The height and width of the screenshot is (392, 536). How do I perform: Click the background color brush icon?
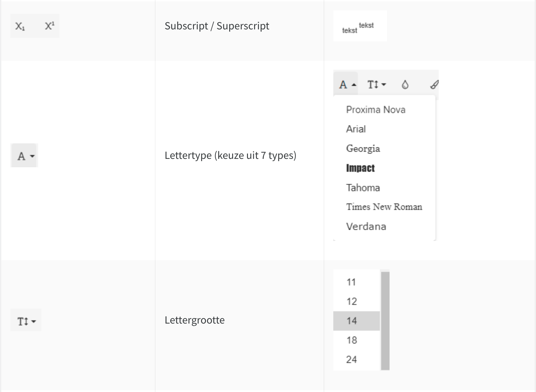tap(434, 85)
